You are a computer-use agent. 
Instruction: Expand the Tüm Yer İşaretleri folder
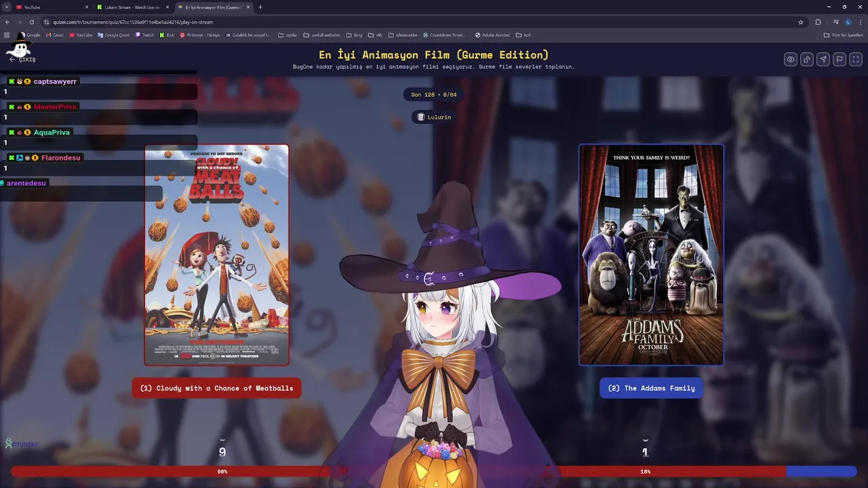point(844,35)
